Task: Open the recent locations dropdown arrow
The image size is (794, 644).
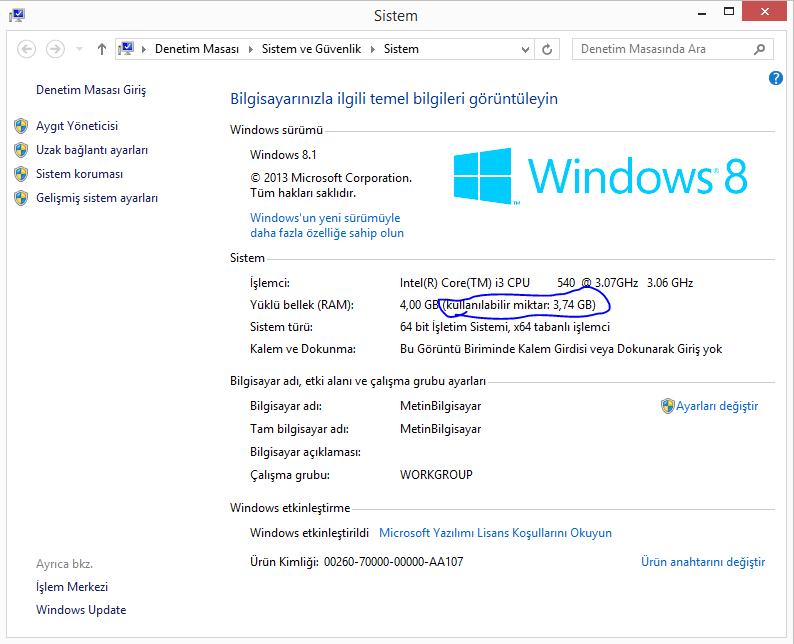Action: point(79,49)
